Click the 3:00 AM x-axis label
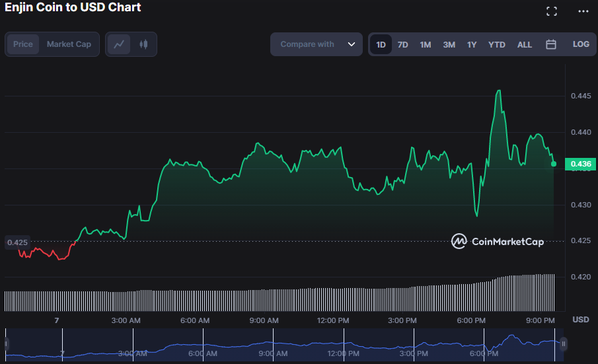Screen dimensions: 598x364 [x=126, y=320]
